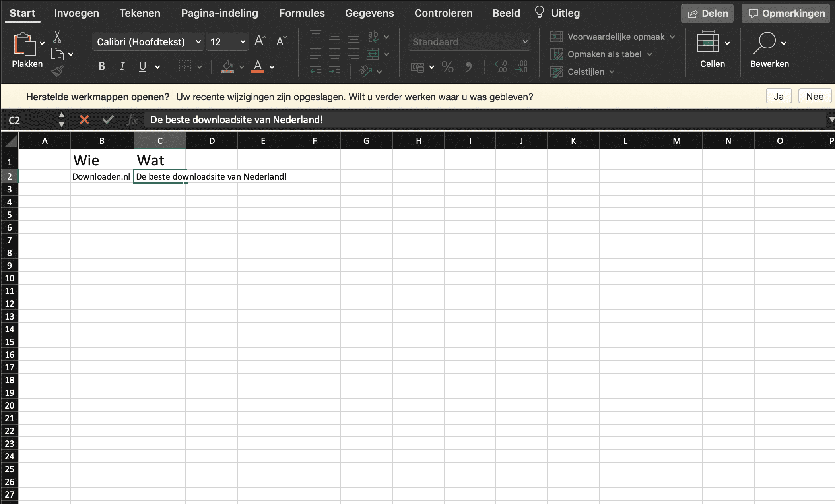This screenshot has width=835, height=504.
Task: Switch to the Invoegen tab
Action: pos(77,13)
